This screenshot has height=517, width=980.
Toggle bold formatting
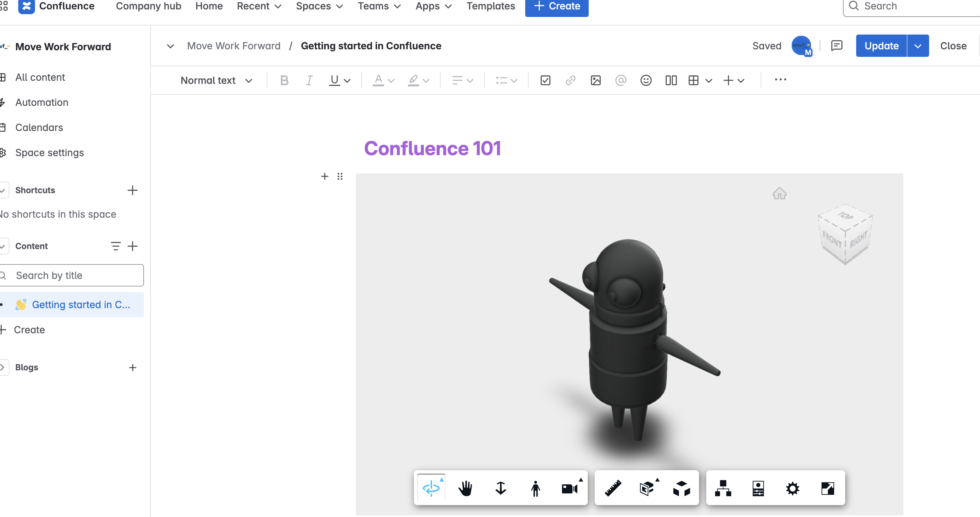[284, 80]
